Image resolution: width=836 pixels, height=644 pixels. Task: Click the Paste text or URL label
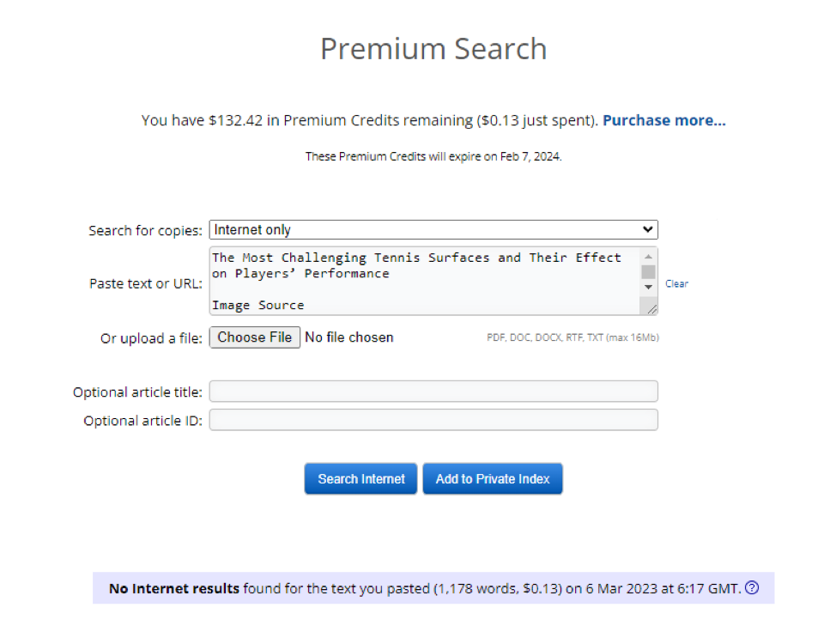click(x=146, y=283)
